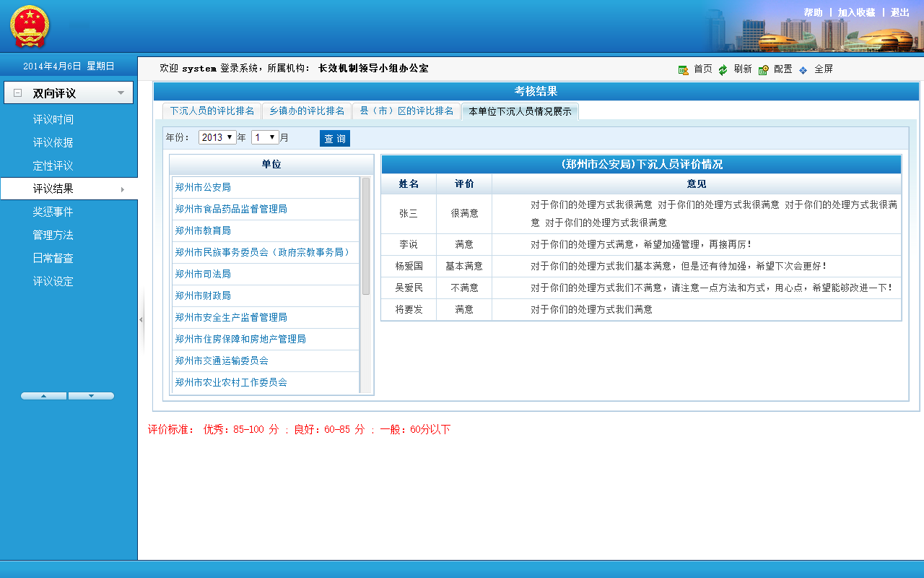The image size is (924, 578).
Task: Open 奖惩事件 in the sidebar
Action: (x=53, y=212)
